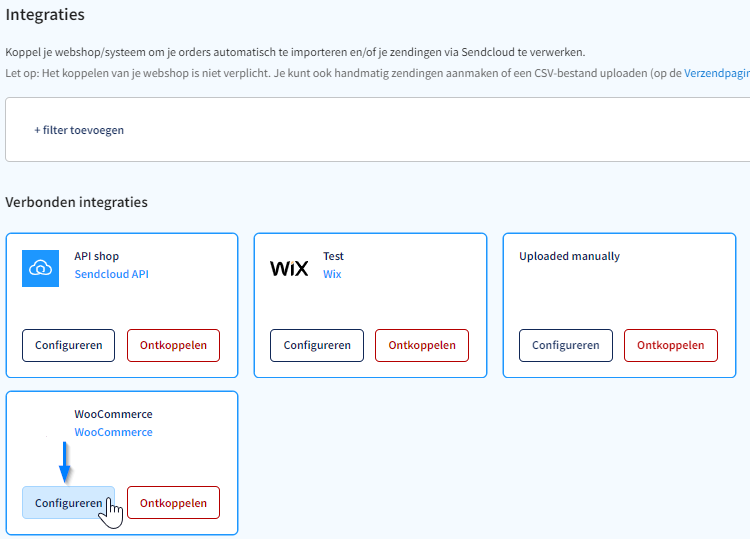This screenshot has width=750, height=539.
Task: Open the blue Wix link
Action: click(332, 274)
